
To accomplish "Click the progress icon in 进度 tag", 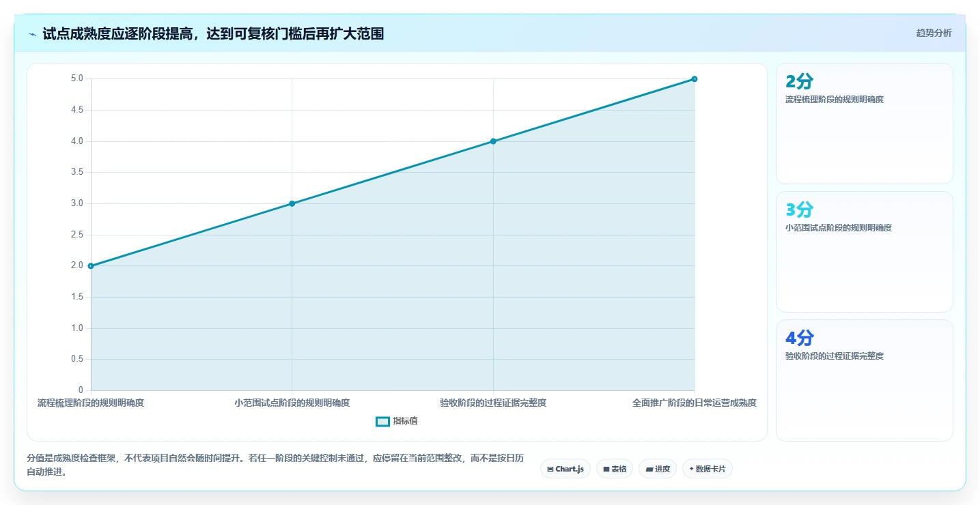I will 649,470.
